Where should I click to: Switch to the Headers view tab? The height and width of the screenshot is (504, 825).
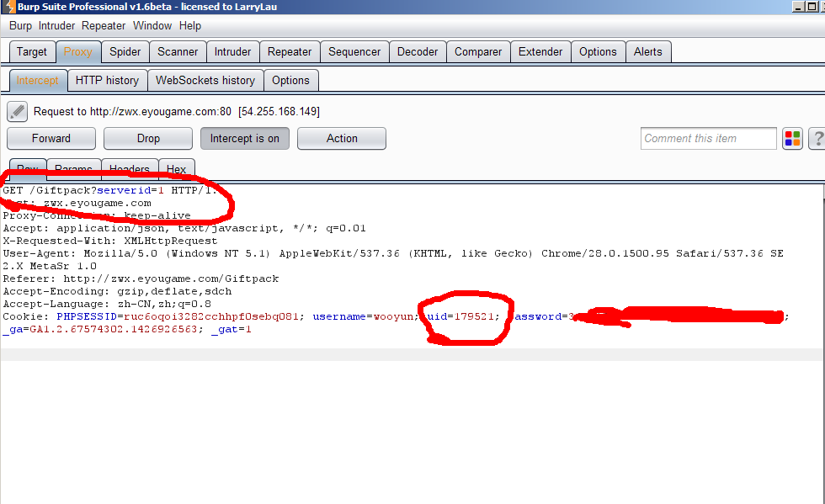(x=130, y=169)
